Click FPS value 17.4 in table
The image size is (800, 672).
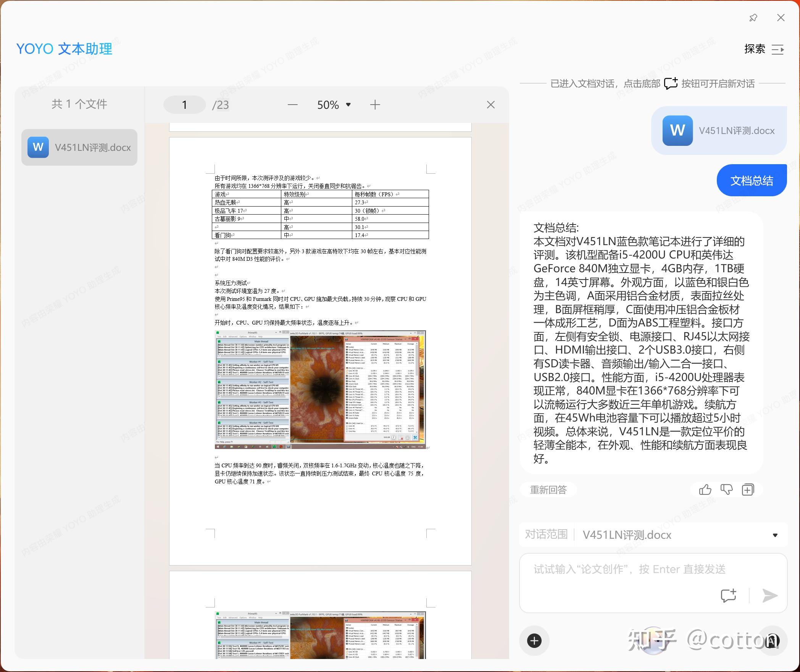pos(390,235)
